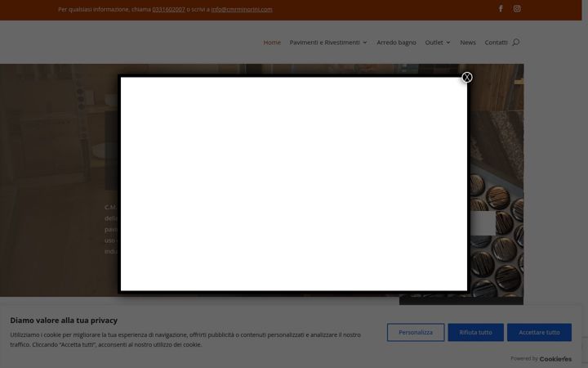This screenshot has width=588, height=368.
Task: Expand the Pavimenti e Rivestimenti chevron
Action: coord(364,43)
